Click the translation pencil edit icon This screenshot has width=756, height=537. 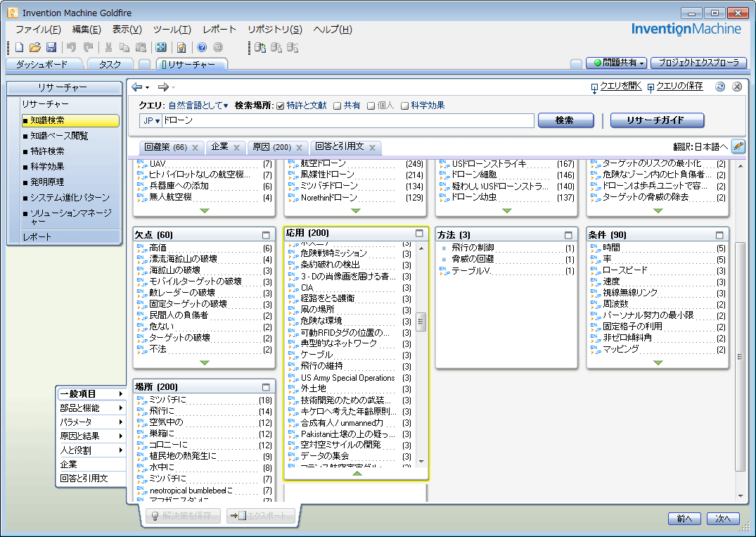coord(738,146)
